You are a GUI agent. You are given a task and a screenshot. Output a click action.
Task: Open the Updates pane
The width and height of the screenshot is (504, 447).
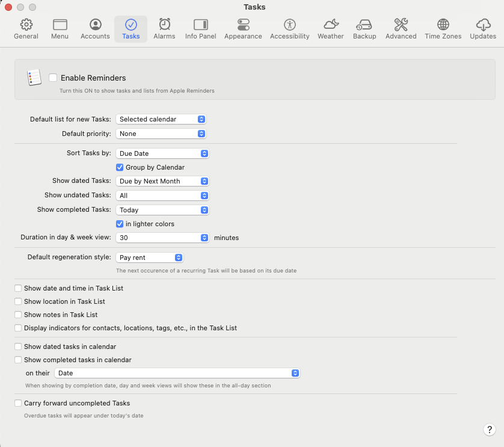(482, 28)
